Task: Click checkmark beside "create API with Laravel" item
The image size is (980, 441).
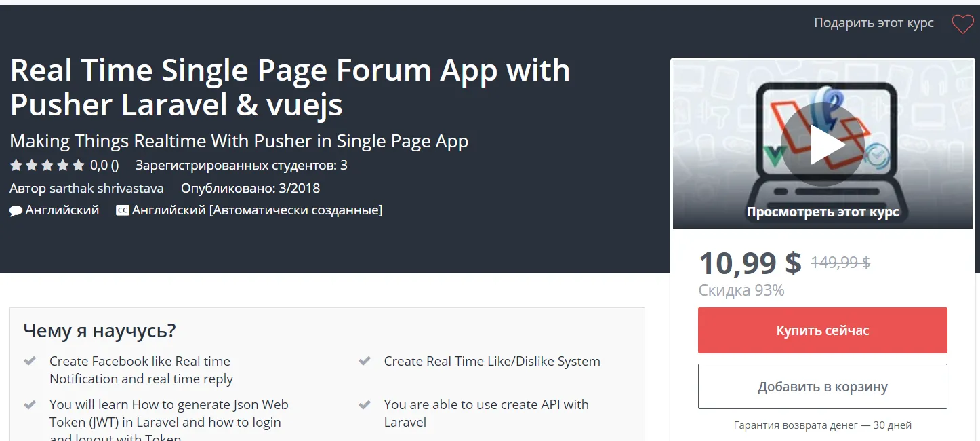Action: click(x=365, y=405)
